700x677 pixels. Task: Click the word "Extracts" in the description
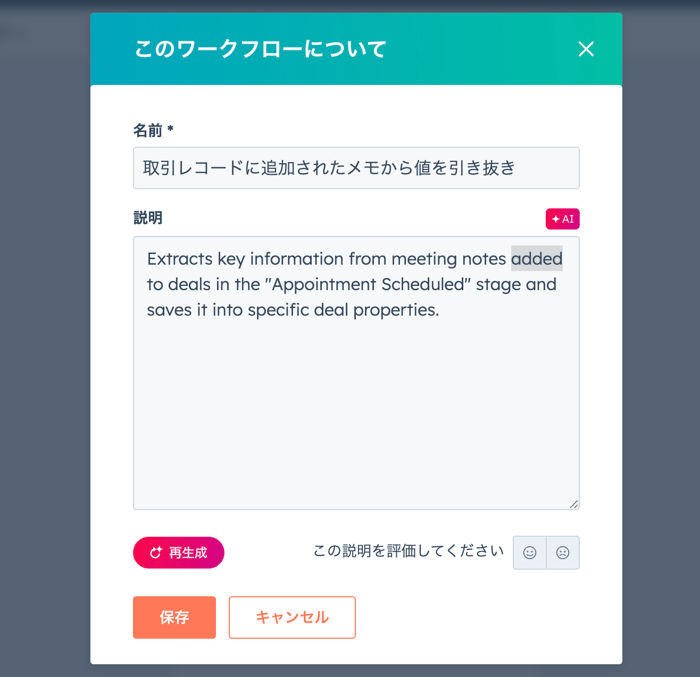pos(181,259)
